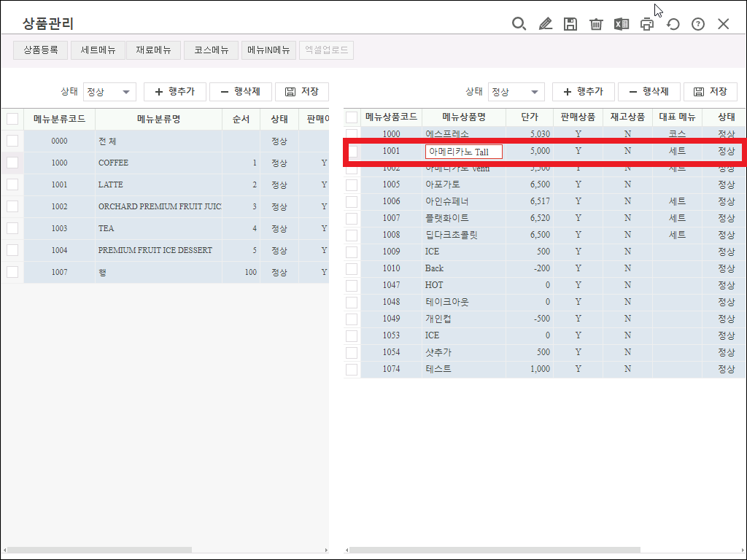Switch to the 상품등록 tab
The height and width of the screenshot is (560, 747).
[41, 50]
